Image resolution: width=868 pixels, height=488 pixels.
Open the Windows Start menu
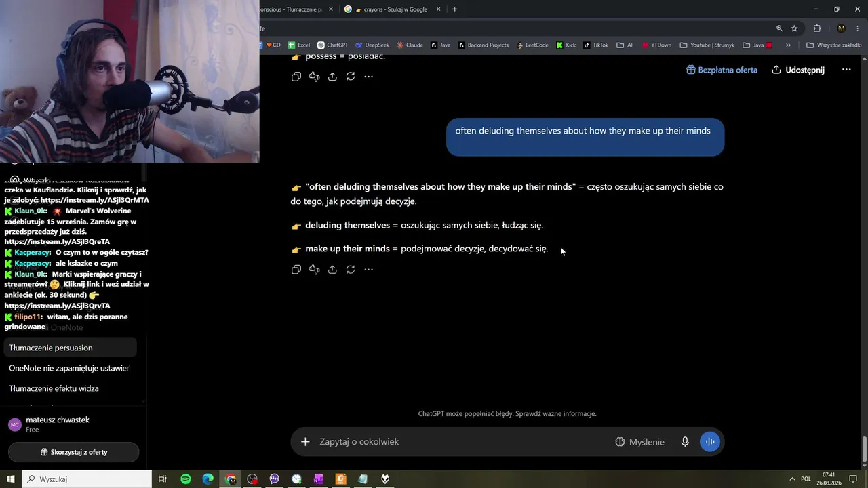[11, 479]
